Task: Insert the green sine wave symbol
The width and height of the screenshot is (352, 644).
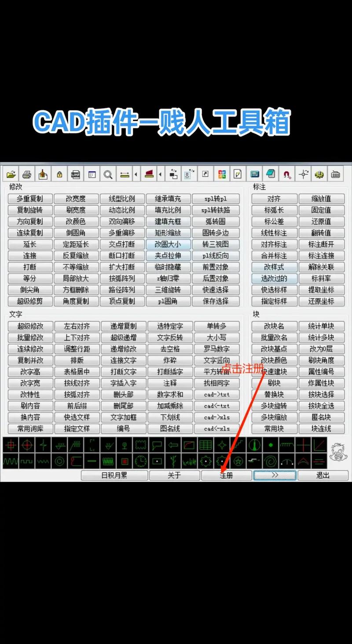Action: pyautogui.click(x=11, y=461)
